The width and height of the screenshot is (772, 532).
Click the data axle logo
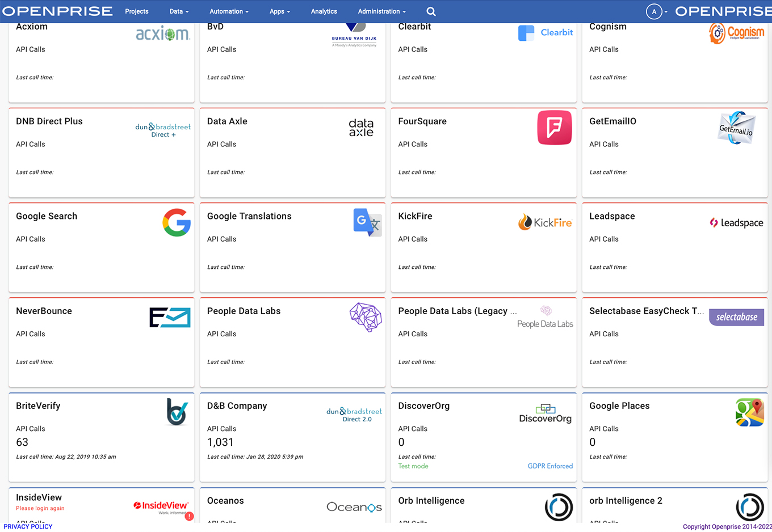pyautogui.click(x=361, y=128)
